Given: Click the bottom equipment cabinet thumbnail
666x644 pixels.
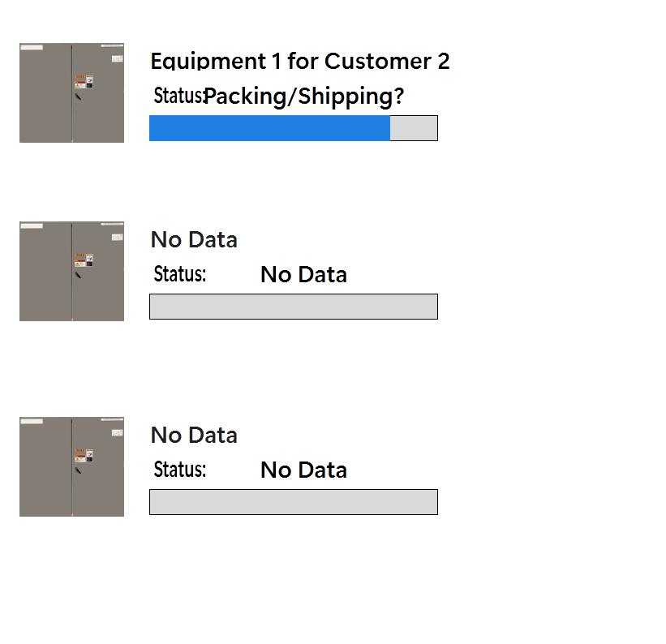Looking at the screenshot, I should tap(71, 466).
